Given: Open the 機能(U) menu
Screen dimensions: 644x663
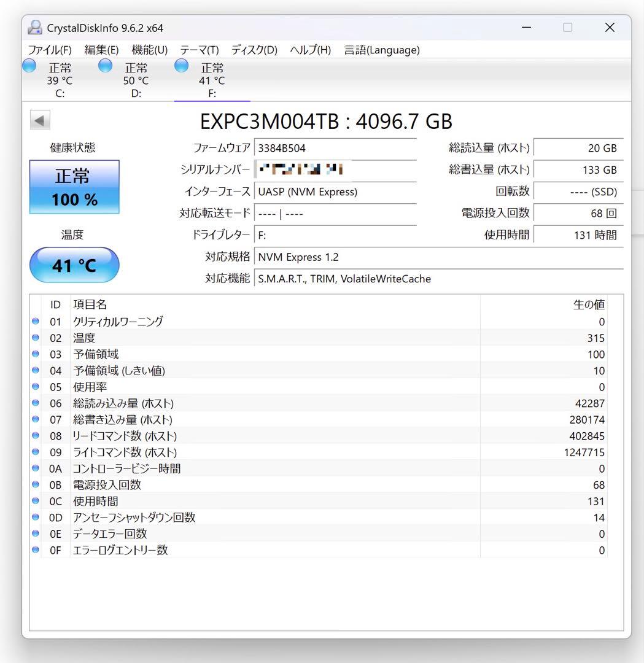Looking at the screenshot, I should (x=147, y=50).
